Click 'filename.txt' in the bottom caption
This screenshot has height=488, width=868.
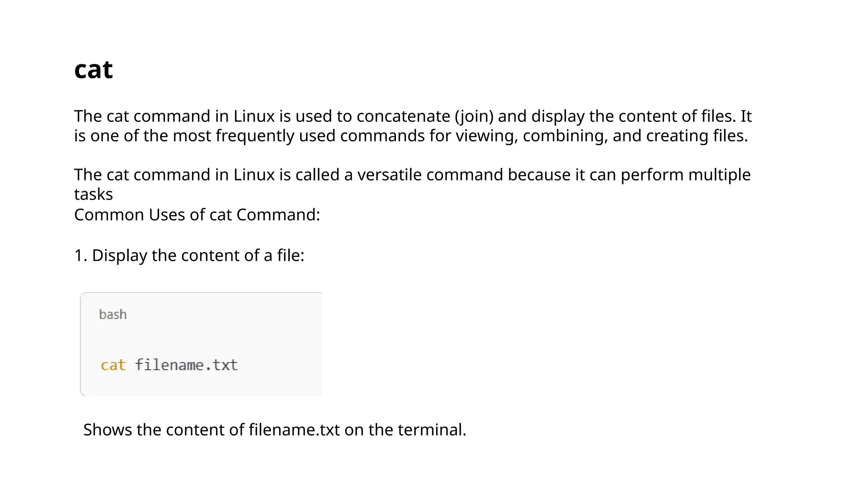pyautogui.click(x=294, y=430)
